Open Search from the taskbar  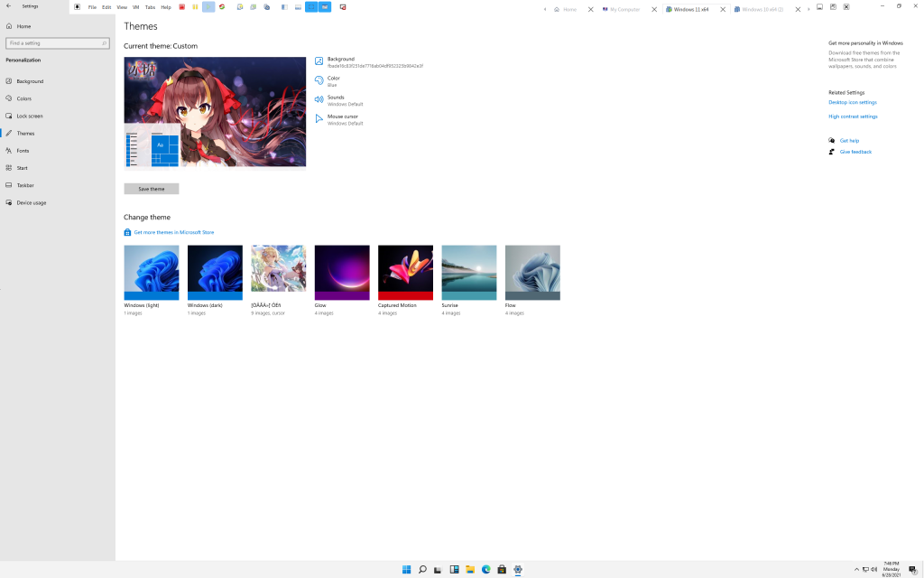[x=422, y=570]
